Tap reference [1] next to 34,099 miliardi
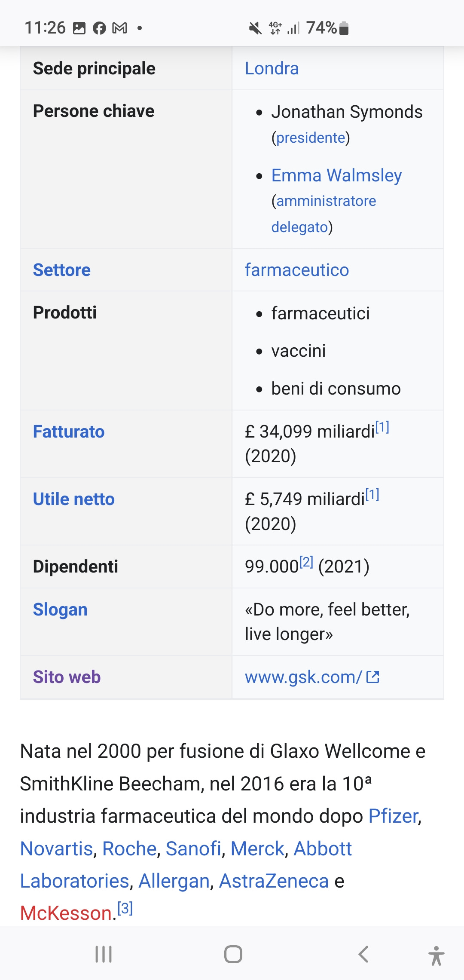 (382, 427)
